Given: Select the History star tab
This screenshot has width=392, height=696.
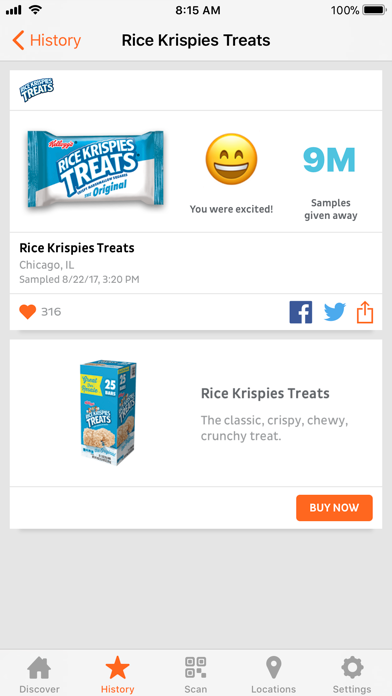Looking at the screenshot, I should [x=117, y=675].
